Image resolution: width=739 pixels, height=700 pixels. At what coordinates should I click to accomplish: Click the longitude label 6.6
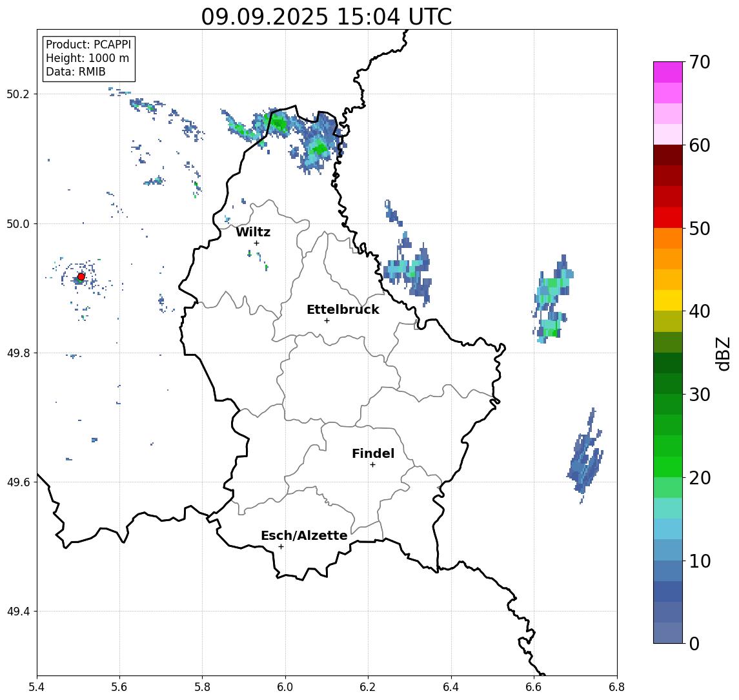[x=534, y=687]
